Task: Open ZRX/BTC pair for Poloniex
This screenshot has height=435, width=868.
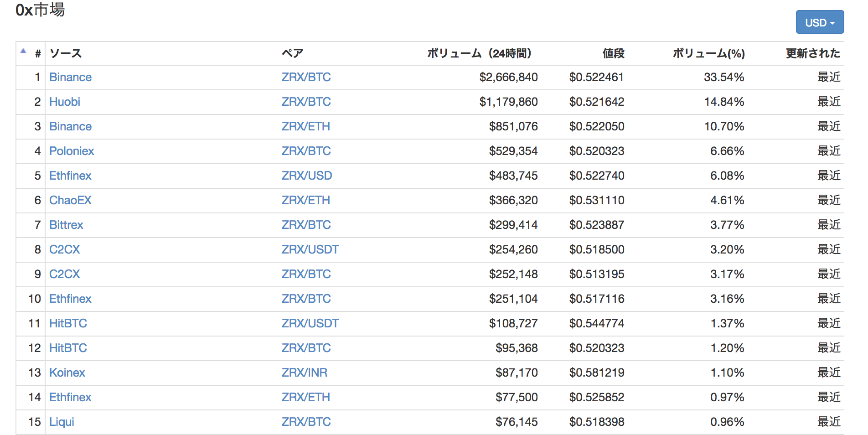Action: 306,151
